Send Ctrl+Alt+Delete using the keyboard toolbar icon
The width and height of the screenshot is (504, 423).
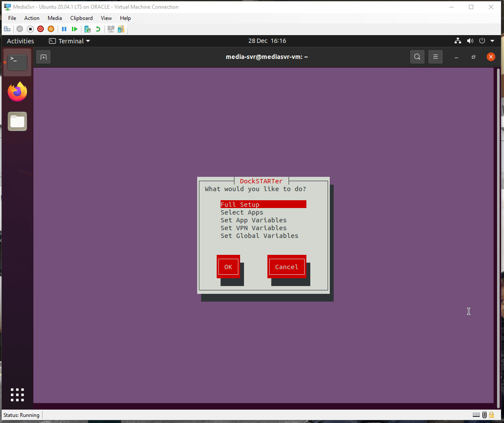pos(7,29)
